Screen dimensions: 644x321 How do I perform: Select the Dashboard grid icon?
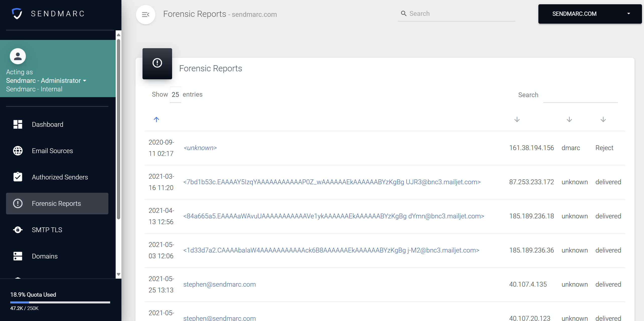pyautogui.click(x=18, y=124)
